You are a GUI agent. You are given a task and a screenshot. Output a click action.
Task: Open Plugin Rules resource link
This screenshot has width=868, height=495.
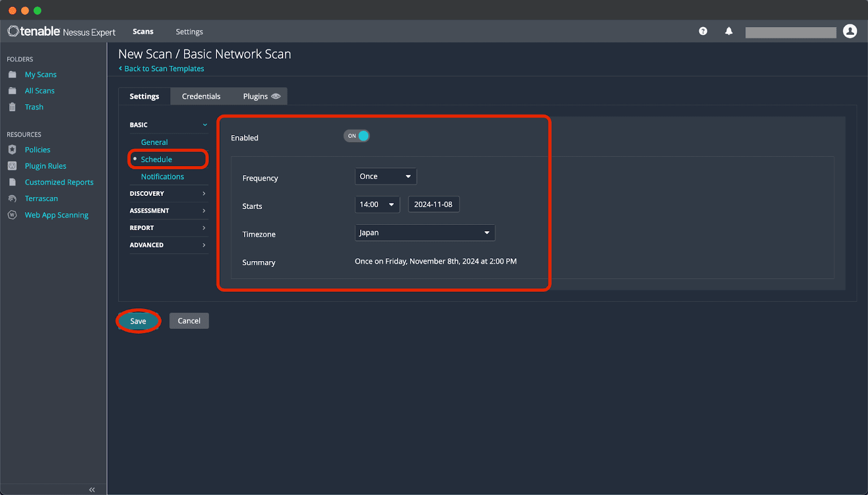(x=46, y=166)
